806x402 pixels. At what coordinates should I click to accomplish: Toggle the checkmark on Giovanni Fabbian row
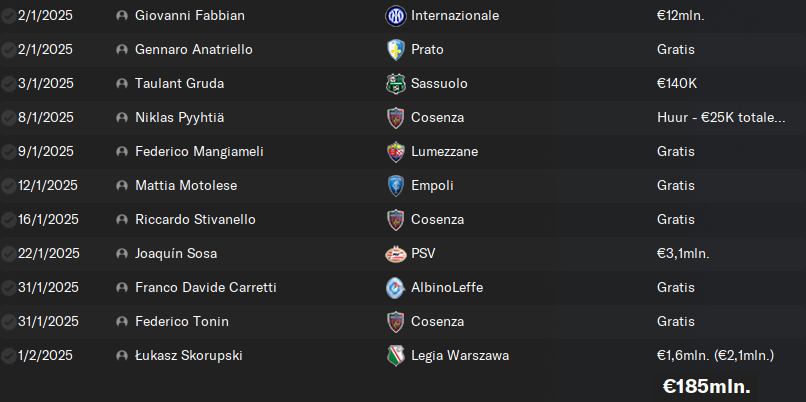[x=8, y=16]
